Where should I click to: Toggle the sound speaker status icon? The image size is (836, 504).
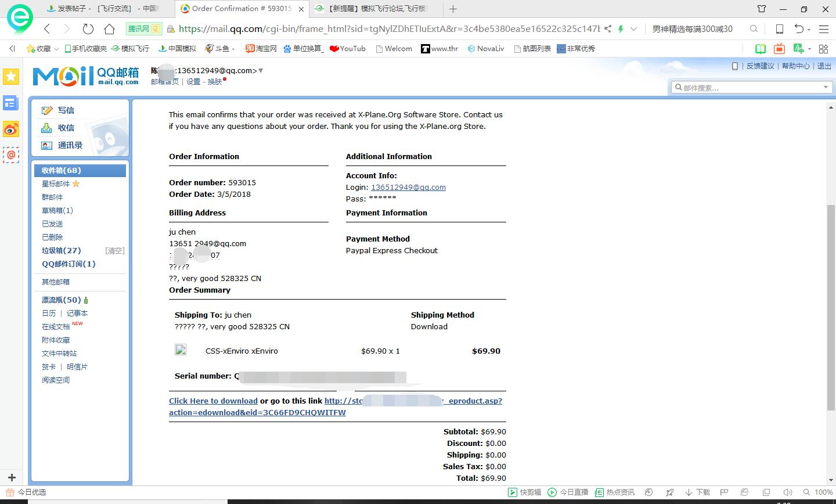tap(787, 492)
